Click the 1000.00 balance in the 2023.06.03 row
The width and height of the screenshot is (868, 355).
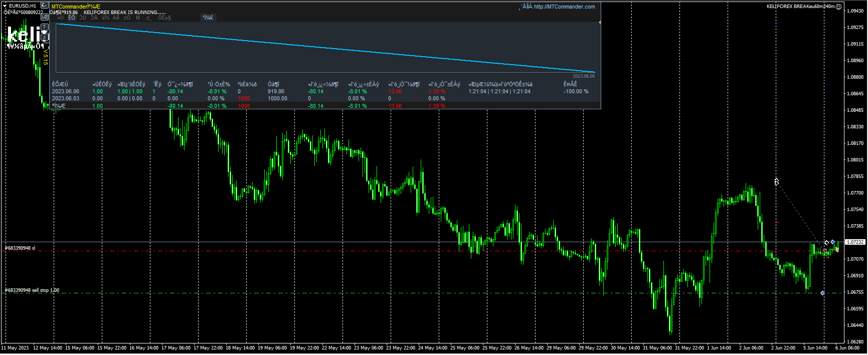(277, 99)
